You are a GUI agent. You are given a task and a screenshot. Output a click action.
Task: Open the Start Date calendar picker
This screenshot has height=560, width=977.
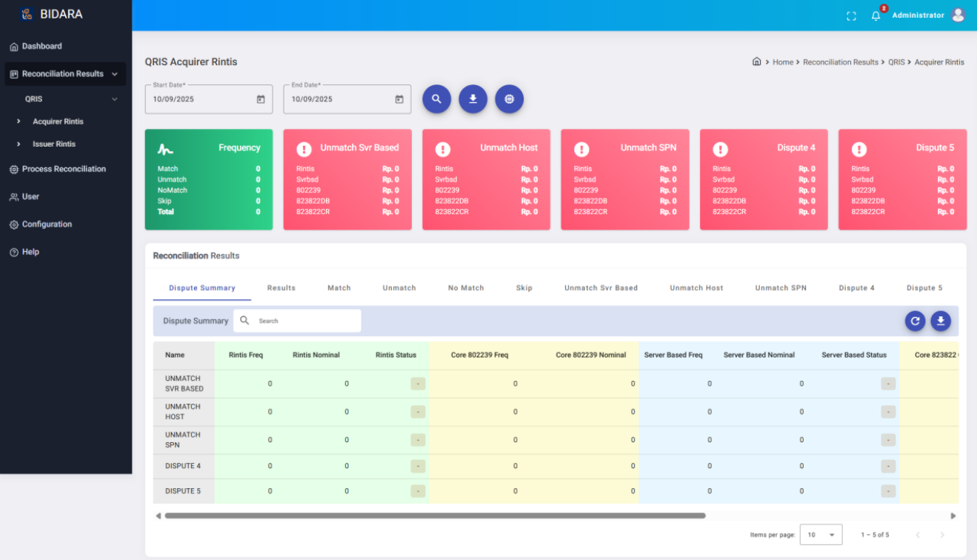[261, 99]
